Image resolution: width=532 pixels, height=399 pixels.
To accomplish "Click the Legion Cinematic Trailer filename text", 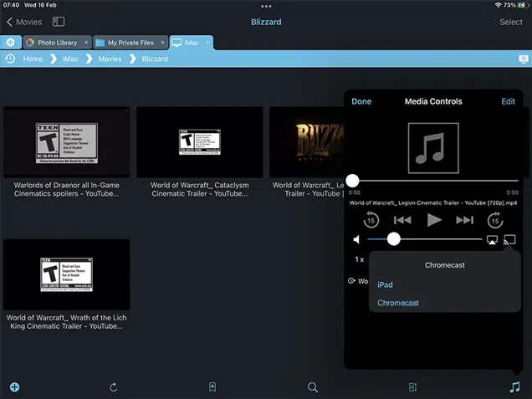I will click(x=433, y=203).
